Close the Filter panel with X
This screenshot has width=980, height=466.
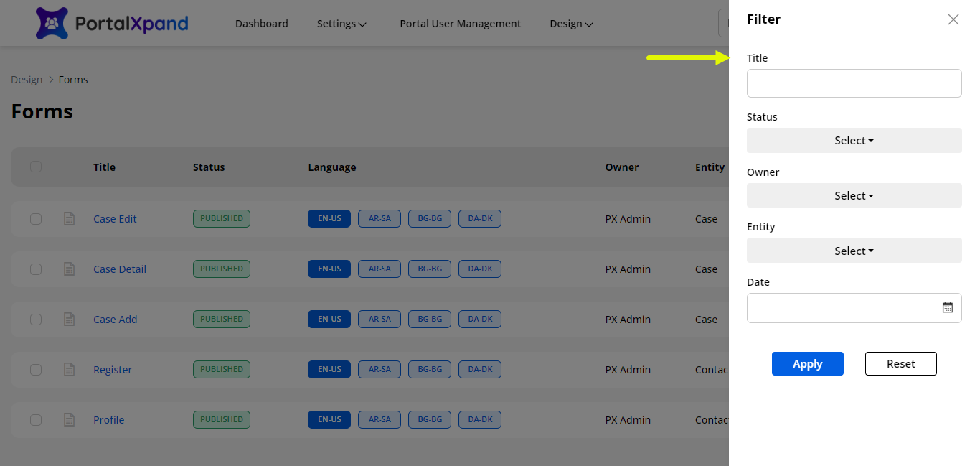[953, 19]
